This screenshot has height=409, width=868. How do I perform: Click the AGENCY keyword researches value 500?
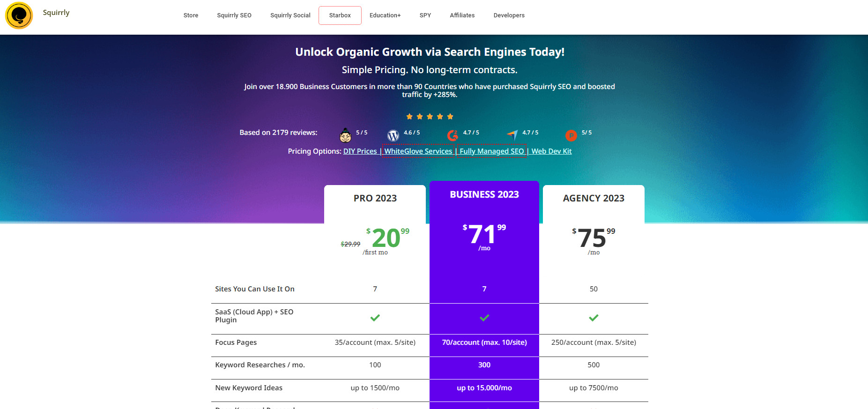point(594,365)
